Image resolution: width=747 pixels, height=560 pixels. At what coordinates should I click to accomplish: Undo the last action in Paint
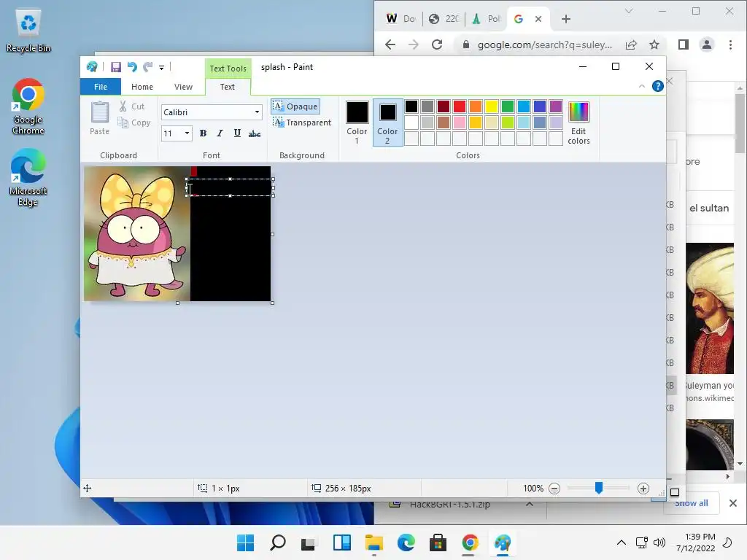[x=132, y=67]
